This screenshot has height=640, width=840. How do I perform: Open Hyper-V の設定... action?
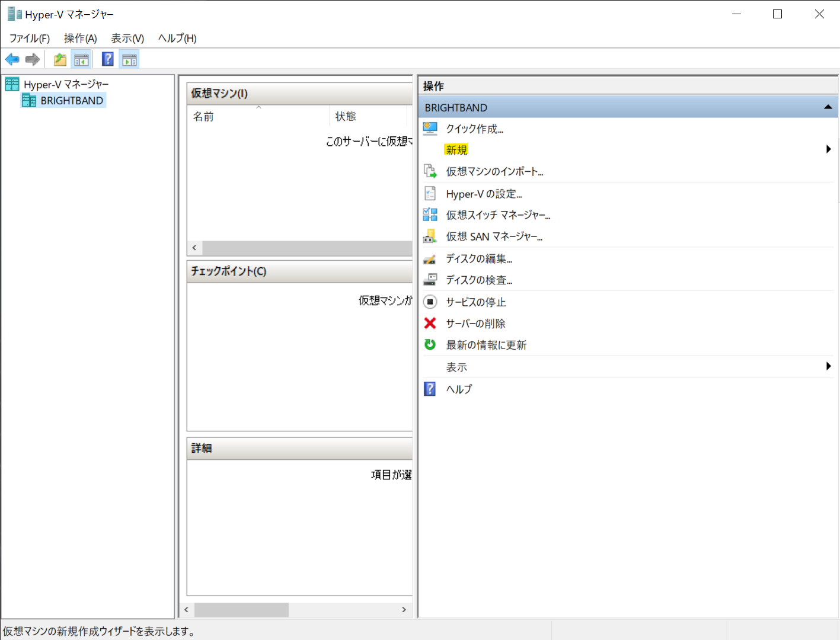484,194
